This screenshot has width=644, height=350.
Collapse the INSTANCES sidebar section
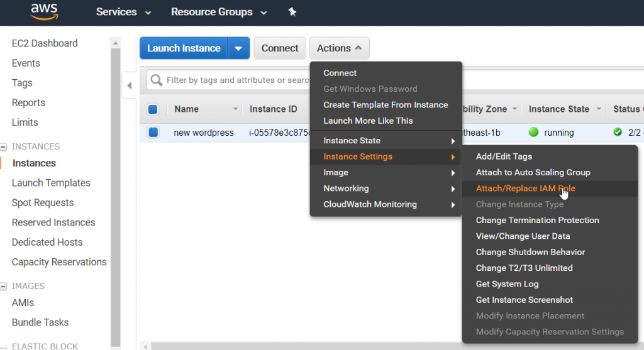tap(4, 146)
